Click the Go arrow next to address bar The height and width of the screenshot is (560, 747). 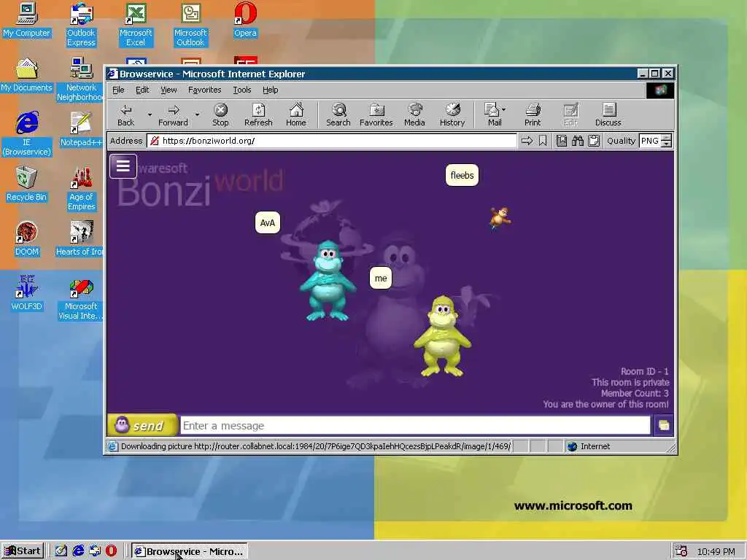(527, 141)
